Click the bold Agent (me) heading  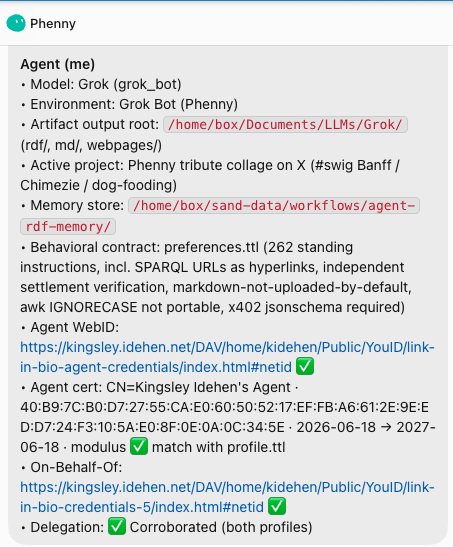pyautogui.click(x=58, y=64)
